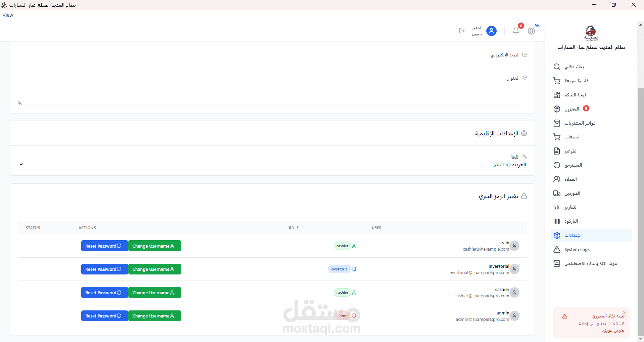This screenshot has height=342, width=644.
Task: Click the System Logs warning icon
Action: 557,250
